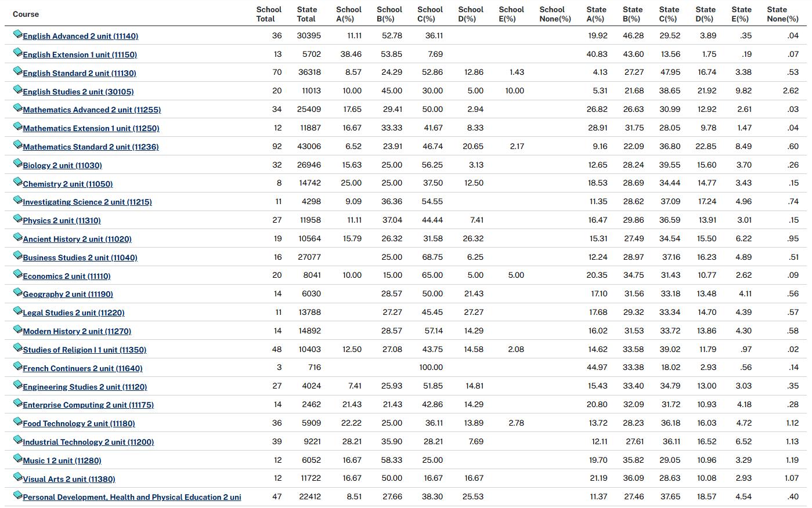Select School A value 38.46
The width and height of the screenshot is (812, 508).
351,54
